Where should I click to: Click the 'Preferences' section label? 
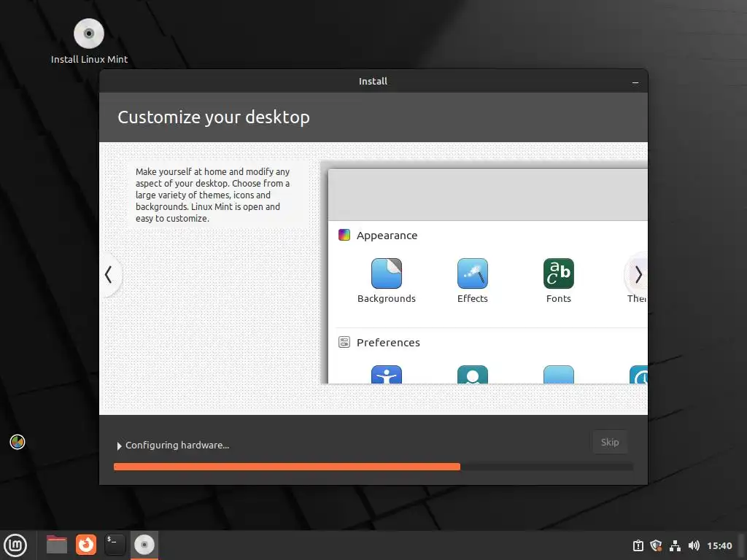[x=388, y=343]
